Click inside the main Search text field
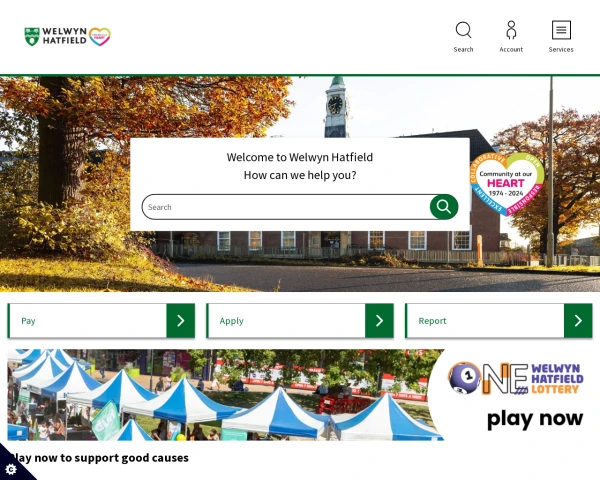600x480 pixels. [x=286, y=207]
